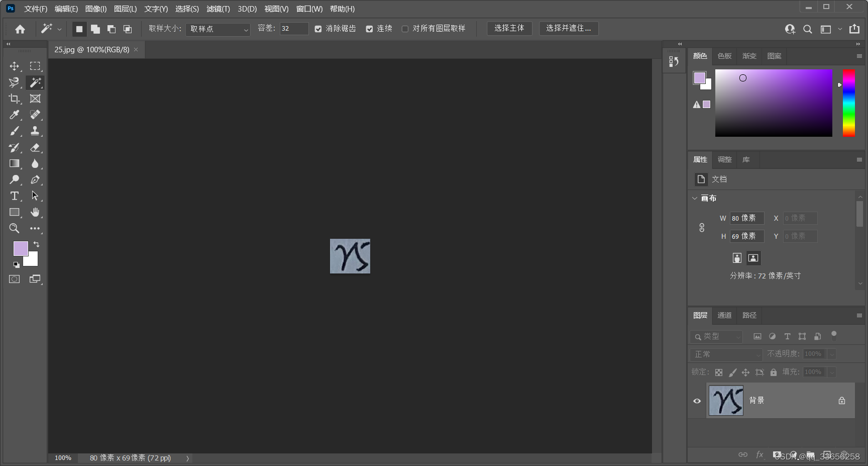Reset default foreground and background colors

click(16, 265)
